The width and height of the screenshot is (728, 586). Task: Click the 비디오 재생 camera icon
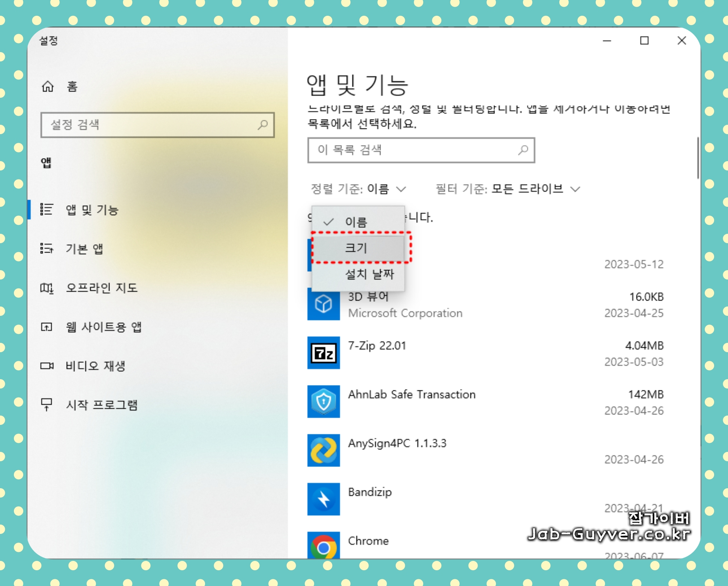pyautogui.click(x=47, y=366)
